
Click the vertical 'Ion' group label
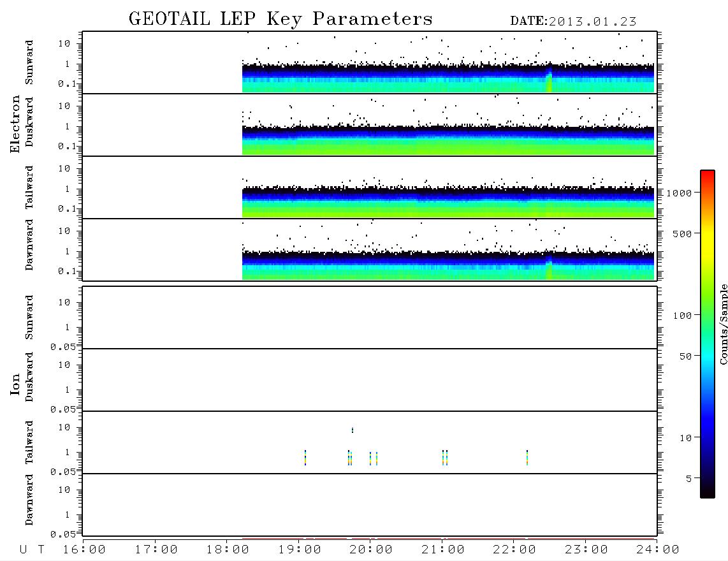pos(15,384)
